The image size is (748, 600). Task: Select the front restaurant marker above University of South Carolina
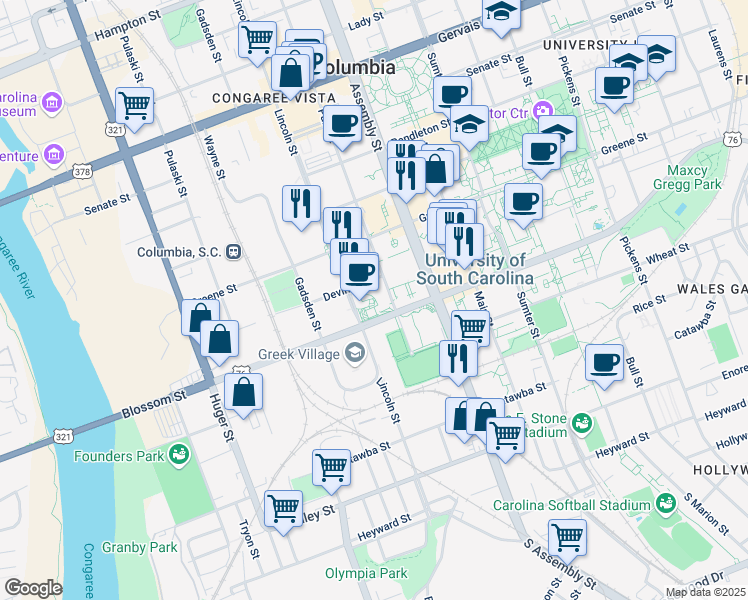click(464, 242)
